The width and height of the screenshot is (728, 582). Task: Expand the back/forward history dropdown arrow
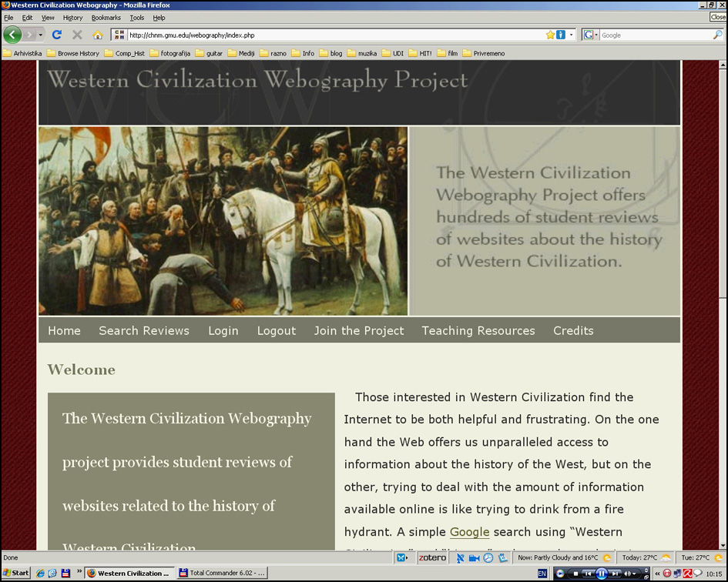point(42,35)
